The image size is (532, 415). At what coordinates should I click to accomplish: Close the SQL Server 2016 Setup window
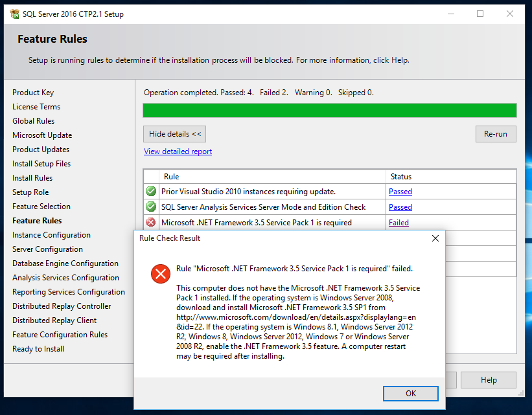pyautogui.click(x=509, y=14)
